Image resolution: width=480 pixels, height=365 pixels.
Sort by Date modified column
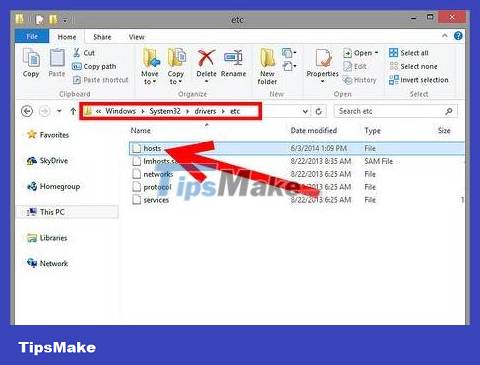[x=314, y=130]
